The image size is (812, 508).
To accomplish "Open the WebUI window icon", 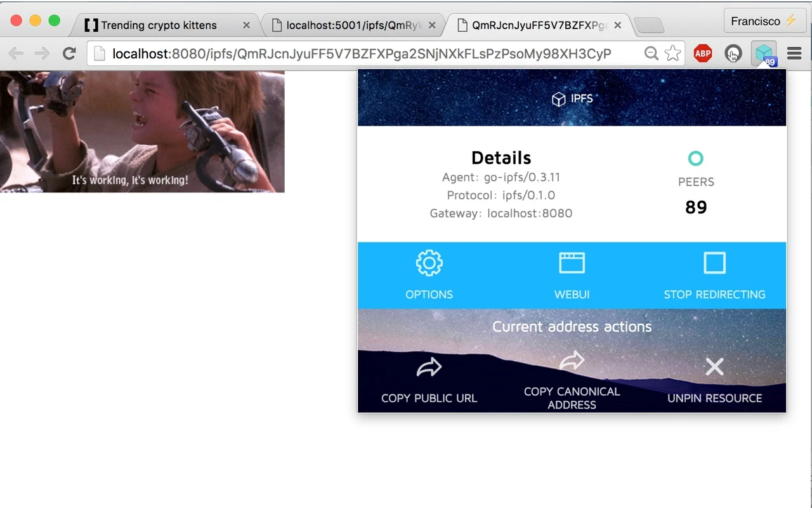I will coord(572,263).
